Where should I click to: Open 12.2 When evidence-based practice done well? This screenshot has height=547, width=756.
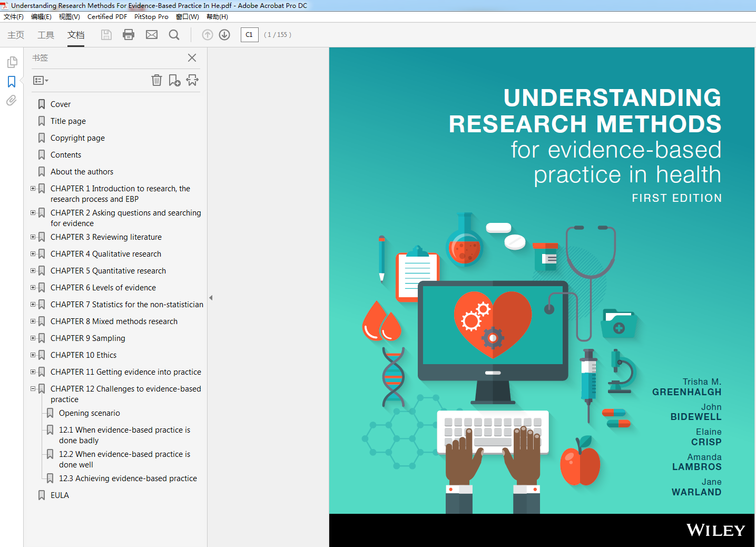click(x=124, y=460)
